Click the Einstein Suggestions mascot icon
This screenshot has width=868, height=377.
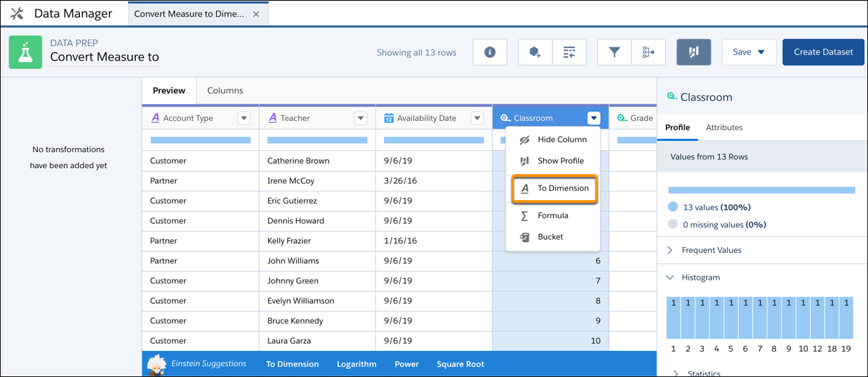(x=157, y=364)
